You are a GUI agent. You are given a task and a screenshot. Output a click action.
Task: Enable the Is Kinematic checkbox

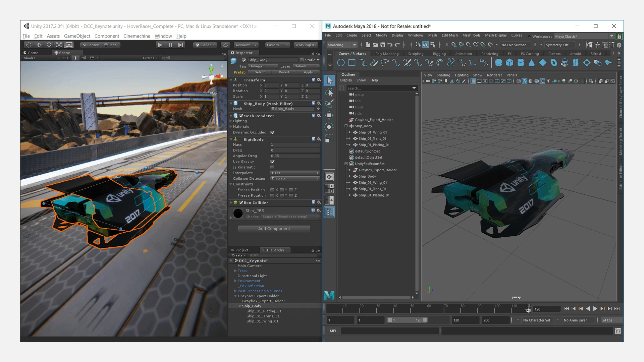point(272,167)
